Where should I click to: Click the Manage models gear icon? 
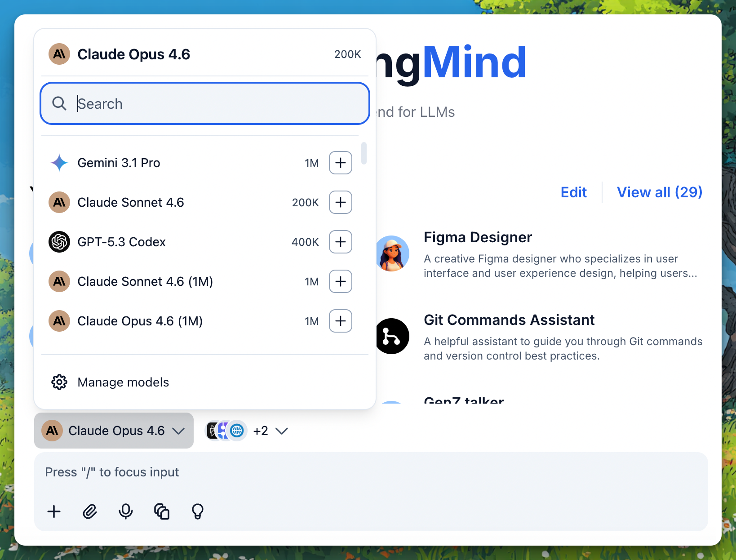pos(59,382)
